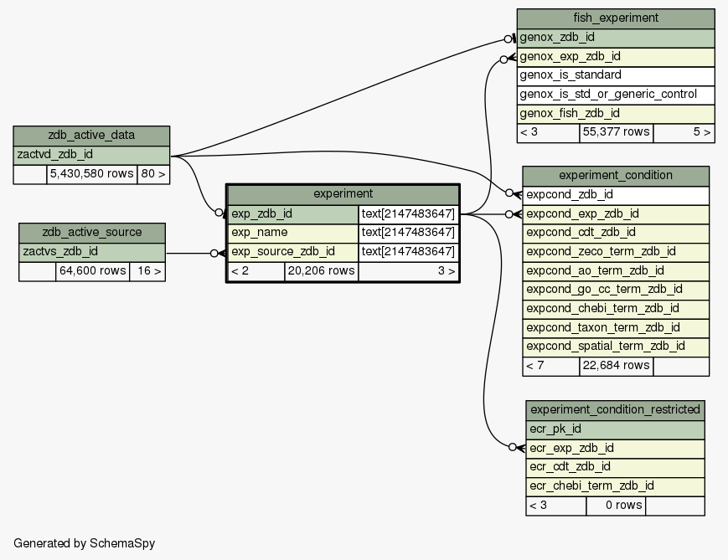Click the expcond_chebi_term_zdb_id column
The height and width of the screenshot is (560, 728).
click(x=615, y=308)
